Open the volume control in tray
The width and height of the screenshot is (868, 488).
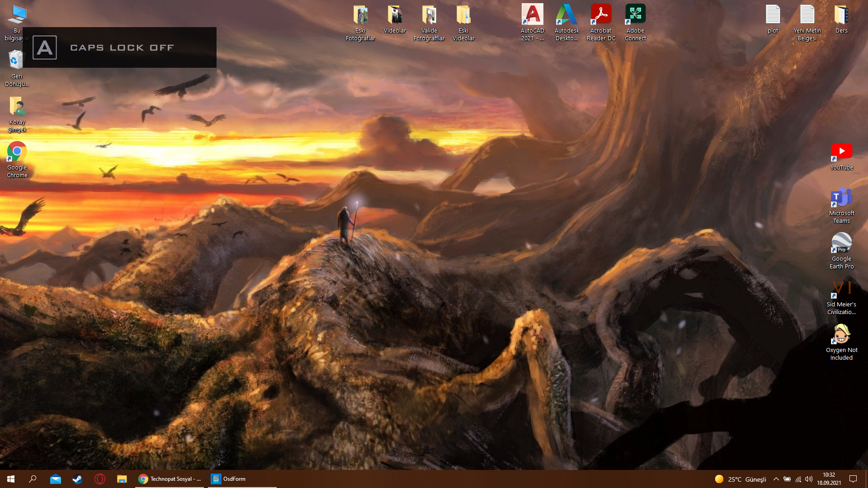coord(809,479)
